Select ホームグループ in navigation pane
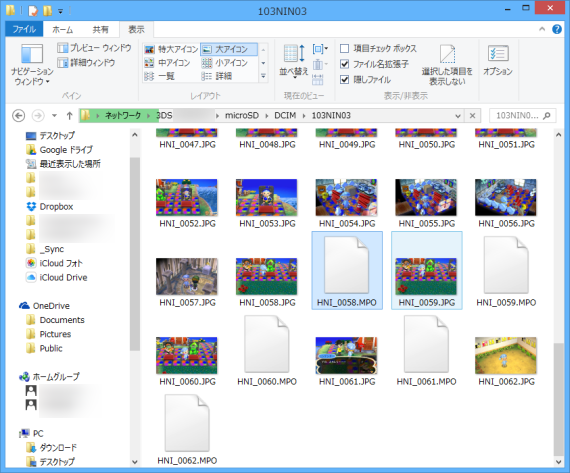 tap(49, 377)
